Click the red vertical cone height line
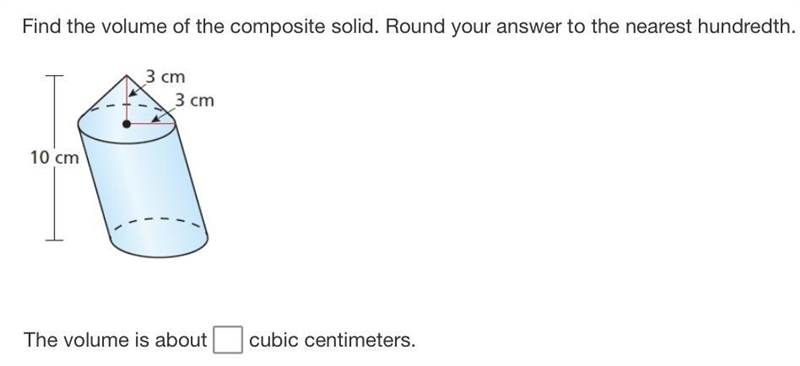 click(x=127, y=99)
